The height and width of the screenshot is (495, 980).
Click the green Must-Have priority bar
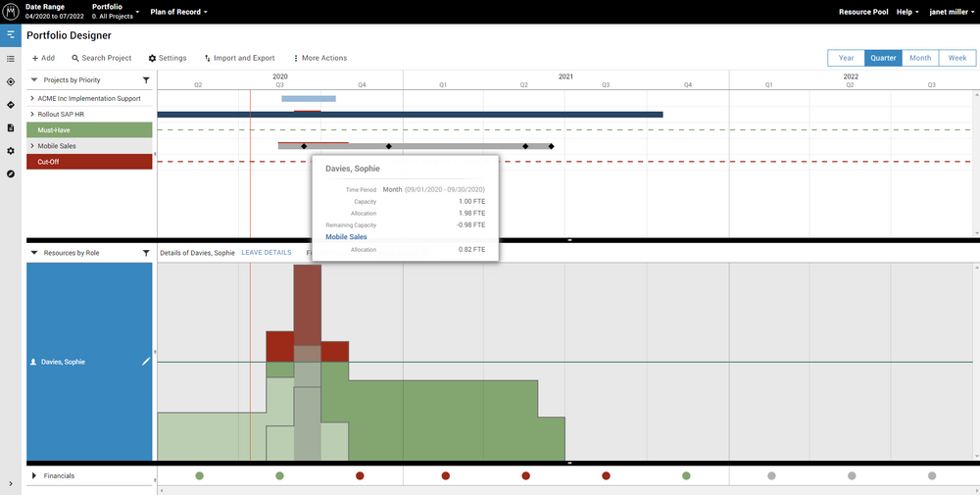[x=89, y=130]
